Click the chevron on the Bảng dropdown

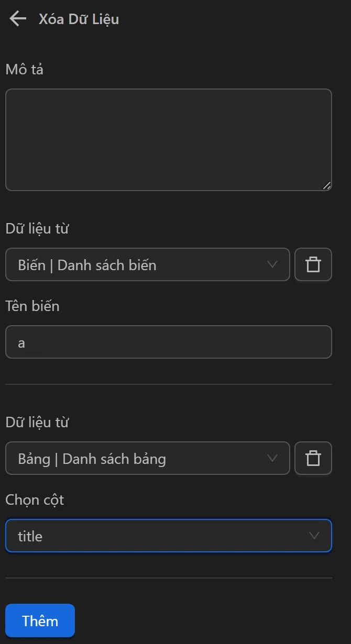[x=272, y=458]
